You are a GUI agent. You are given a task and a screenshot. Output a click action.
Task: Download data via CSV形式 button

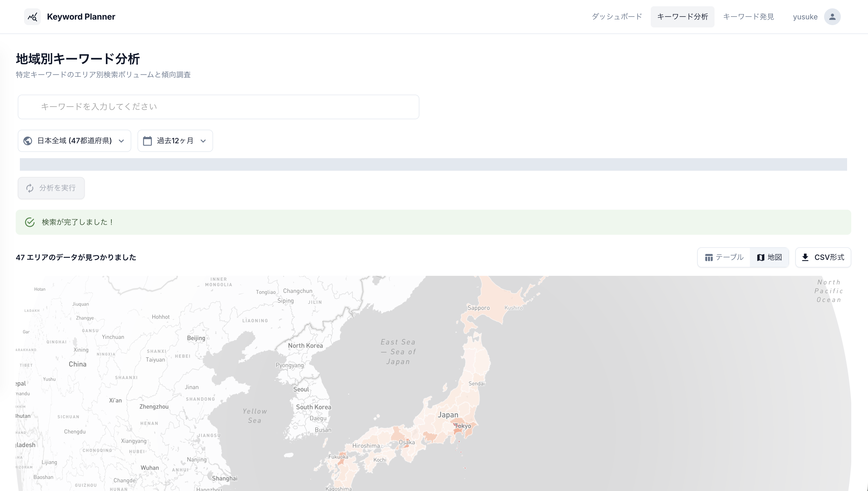coord(823,257)
